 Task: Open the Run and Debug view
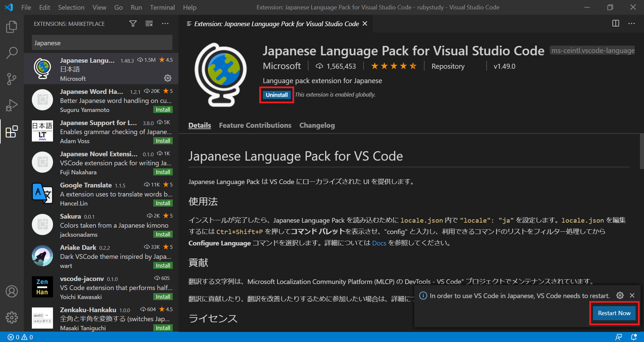point(12,105)
